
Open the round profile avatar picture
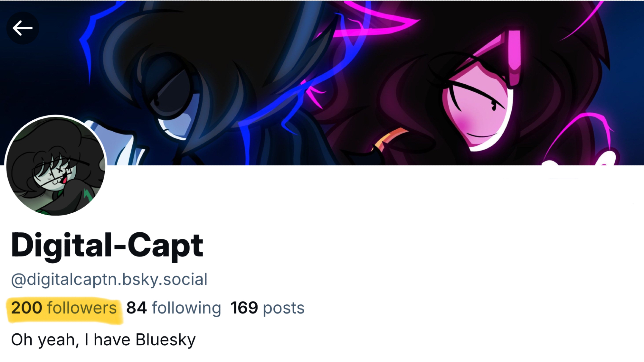56,165
